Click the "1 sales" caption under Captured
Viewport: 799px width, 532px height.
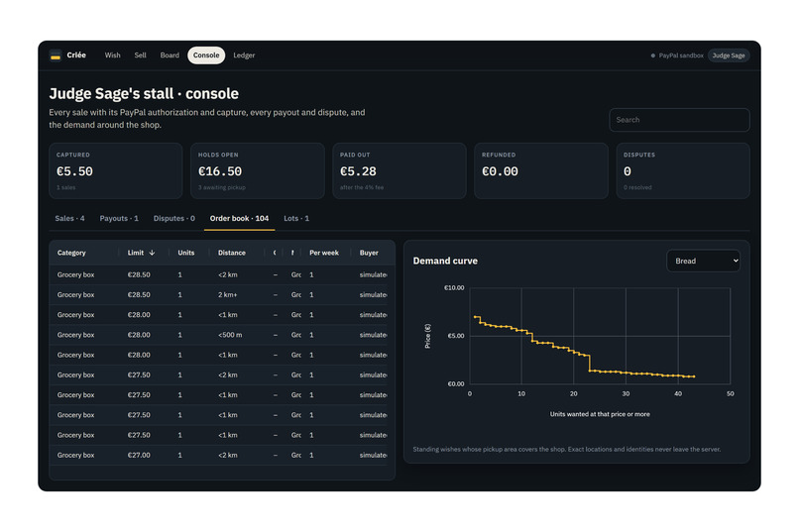(x=65, y=187)
